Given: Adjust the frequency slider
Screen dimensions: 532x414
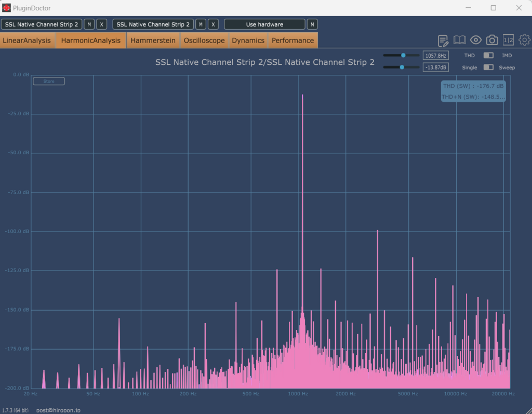Looking at the screenshot, I should (x=402, y=55).
